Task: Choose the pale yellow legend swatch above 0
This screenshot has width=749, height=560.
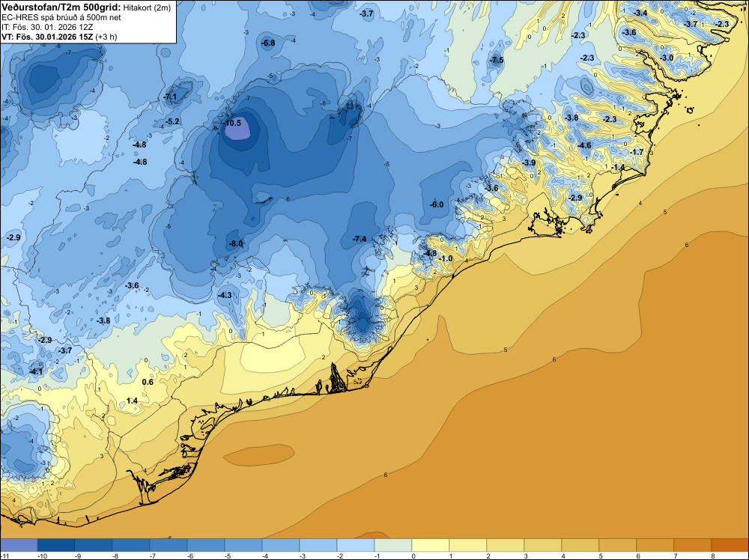Action: 431,545
